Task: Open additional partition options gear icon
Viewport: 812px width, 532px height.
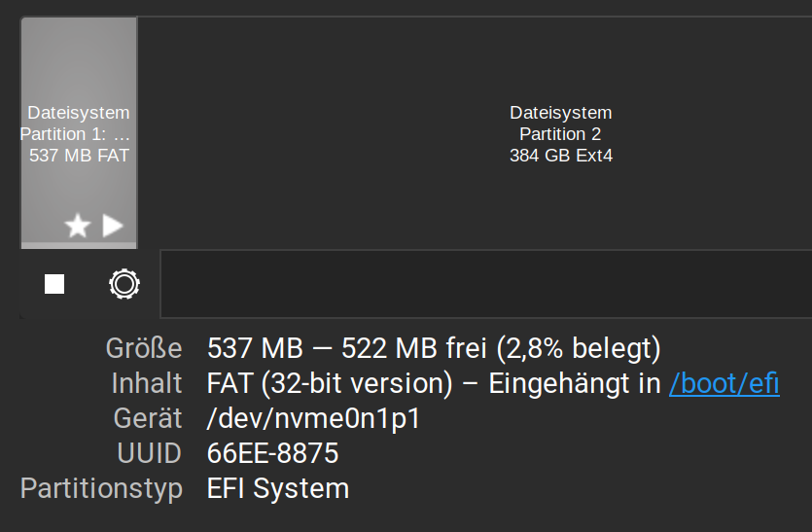Action: [x=124, y=284]
